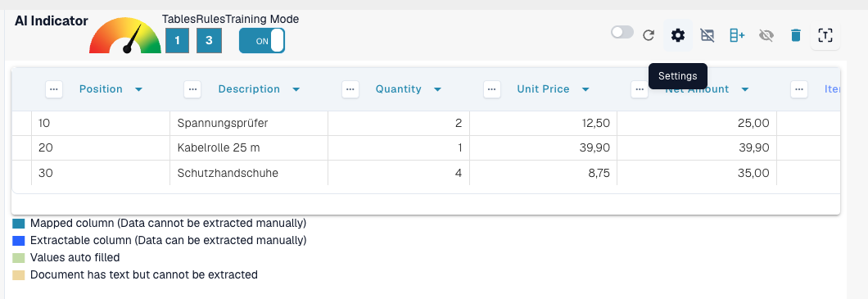Click the Rules count badge showing 3
This screenshot has width=868, height=299.
coord(209,41)
